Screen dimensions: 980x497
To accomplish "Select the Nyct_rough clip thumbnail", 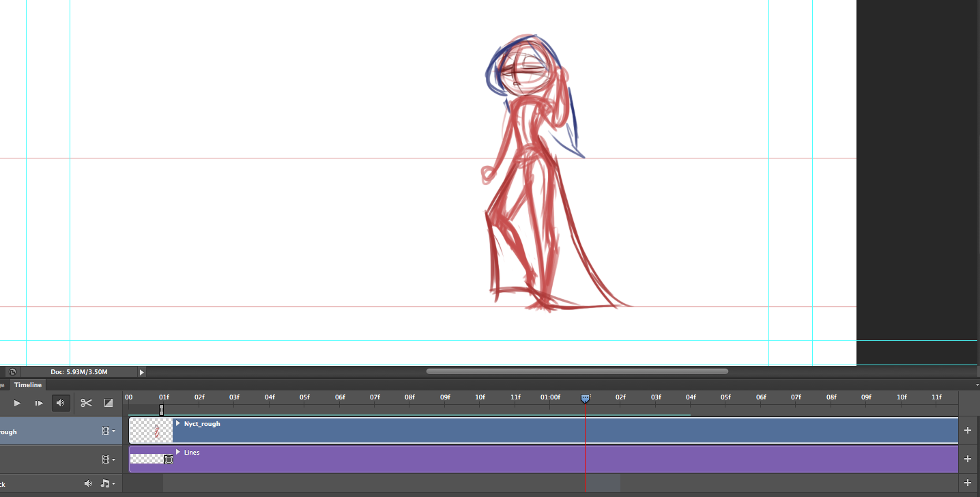I will coord(152,431).
